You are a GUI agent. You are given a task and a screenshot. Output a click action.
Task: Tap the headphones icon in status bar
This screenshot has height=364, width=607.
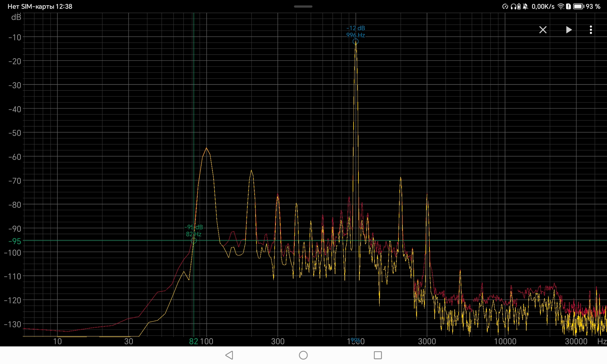point(513,6)
